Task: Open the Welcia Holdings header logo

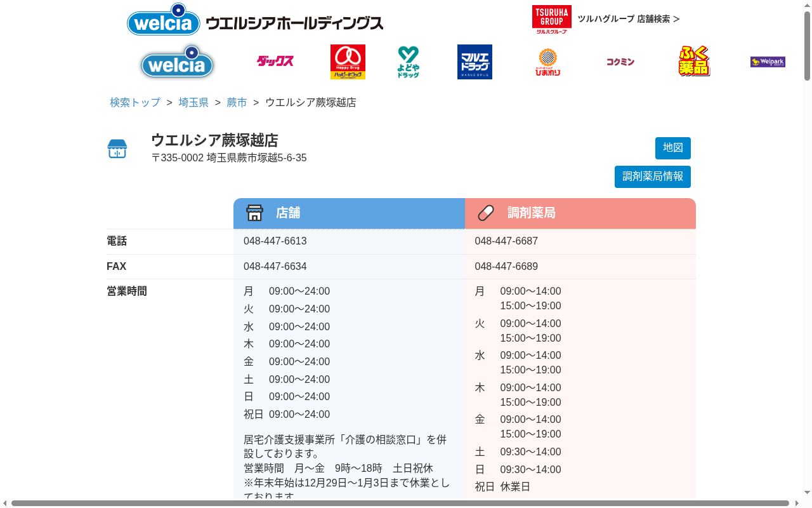Action: [x=255, y=20]
